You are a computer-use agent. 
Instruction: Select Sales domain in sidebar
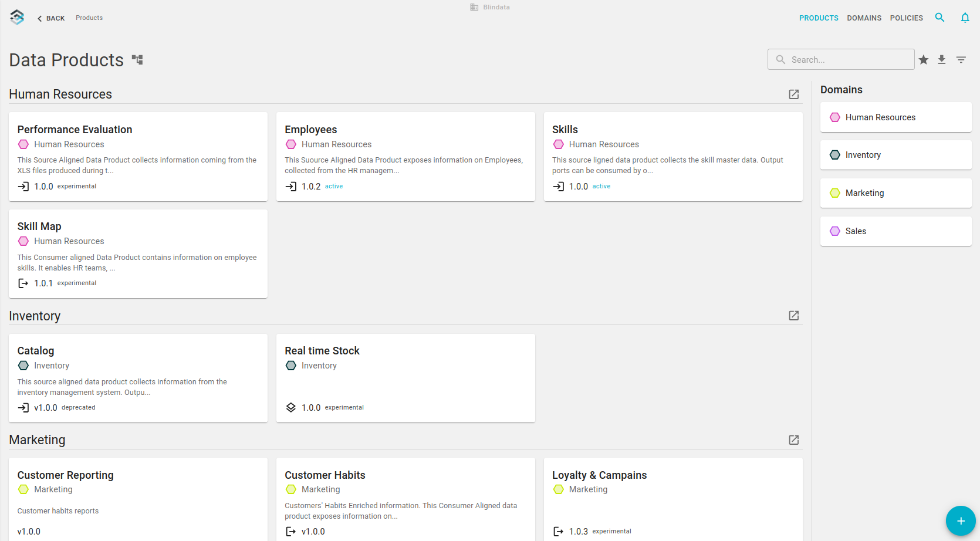pyautogui.click(x=896, y=231)
